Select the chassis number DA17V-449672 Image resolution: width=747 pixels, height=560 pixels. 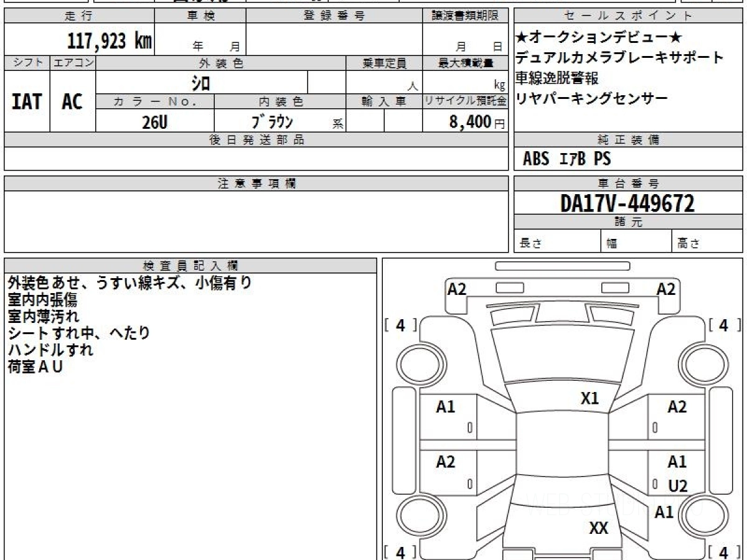point(627,203)
